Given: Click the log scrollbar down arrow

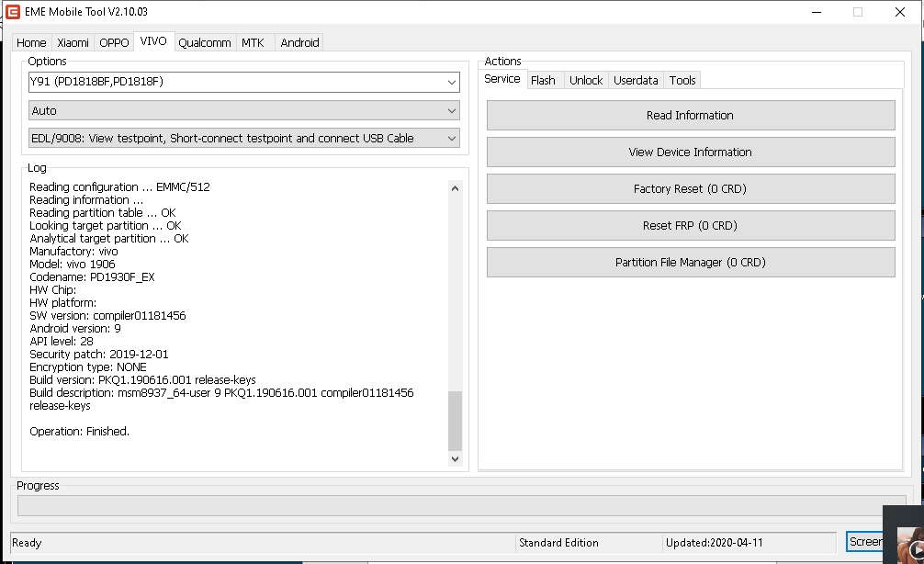Looking at the screenshot, I should [x=455, y=458].
